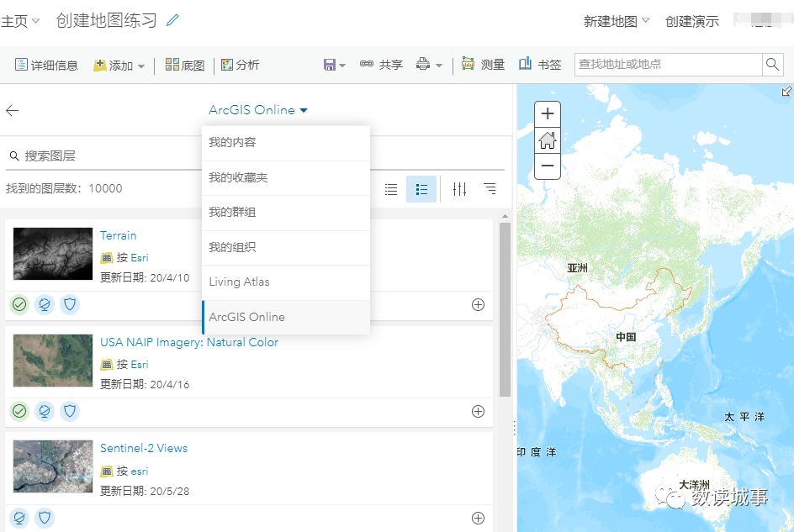Viewport: 794px width, 532px height.
Task: Open the 测量 measure tool
Action: (x=483, y=64)
